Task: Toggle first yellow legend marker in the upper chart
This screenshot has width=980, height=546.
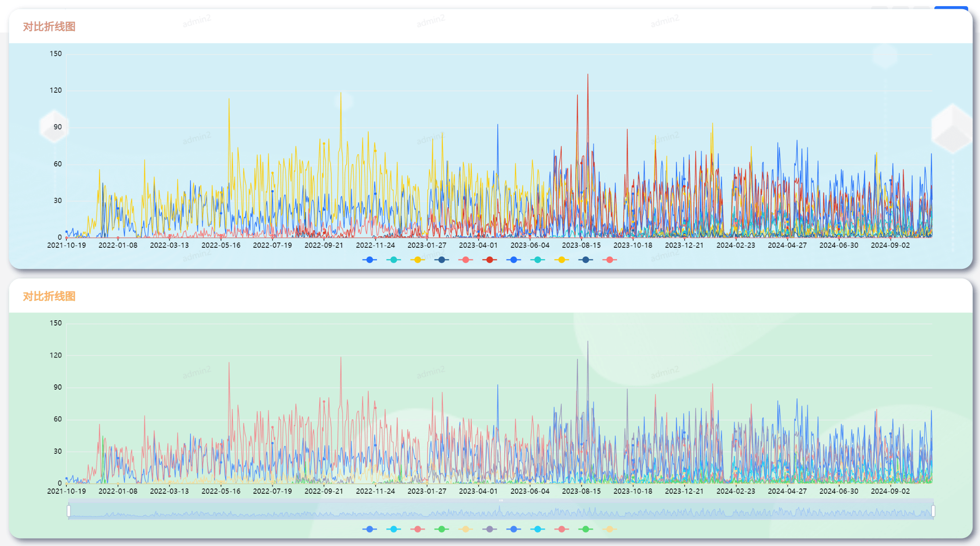Action: 418,260
